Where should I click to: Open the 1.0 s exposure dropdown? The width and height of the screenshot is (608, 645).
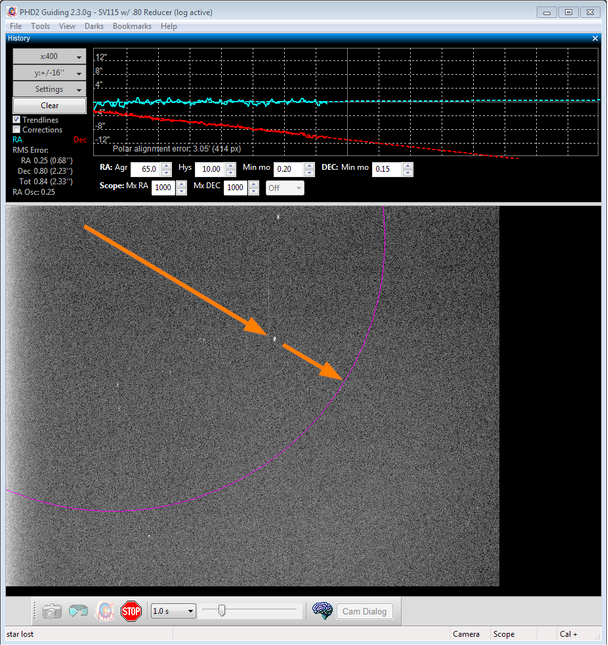pyautogui.click(x=173, y=611)
